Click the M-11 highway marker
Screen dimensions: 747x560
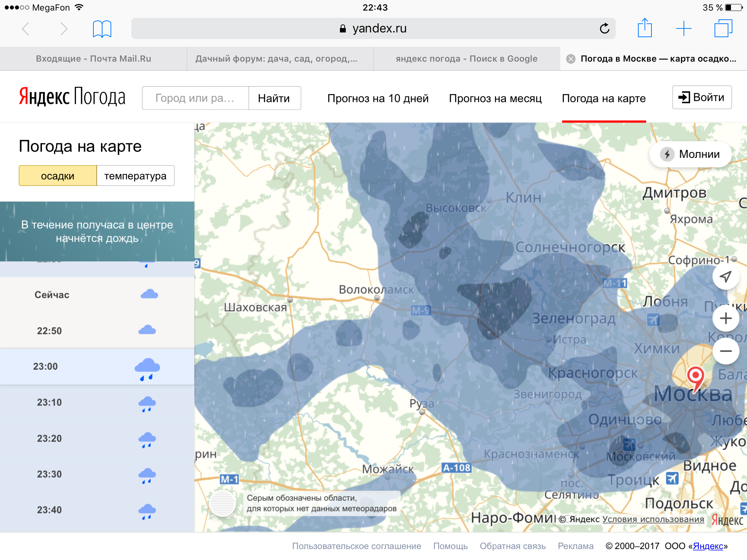coord(615,283)
